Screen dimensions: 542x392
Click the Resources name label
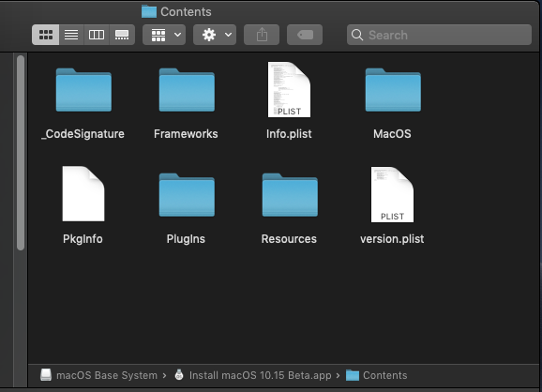(289, 239)
